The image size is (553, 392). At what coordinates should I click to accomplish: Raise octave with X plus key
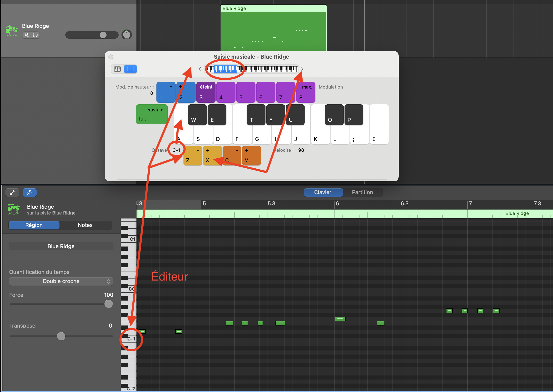point(212,156)
